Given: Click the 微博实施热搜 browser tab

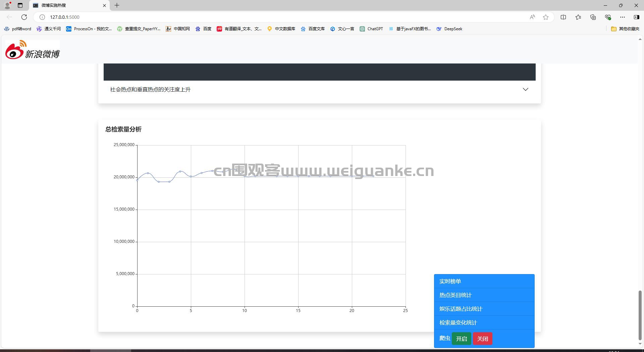Looking at the screenshot, I should click(x=69, y=5).
